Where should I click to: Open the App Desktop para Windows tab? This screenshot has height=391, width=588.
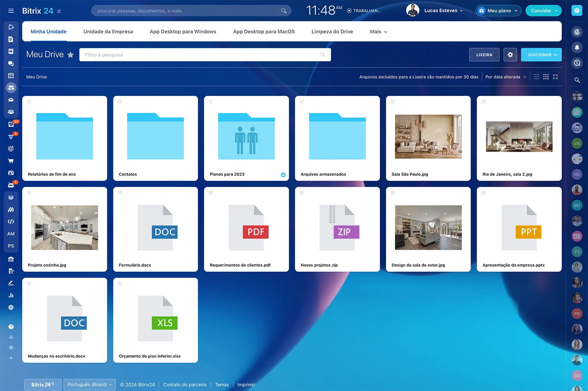(183, 31)
